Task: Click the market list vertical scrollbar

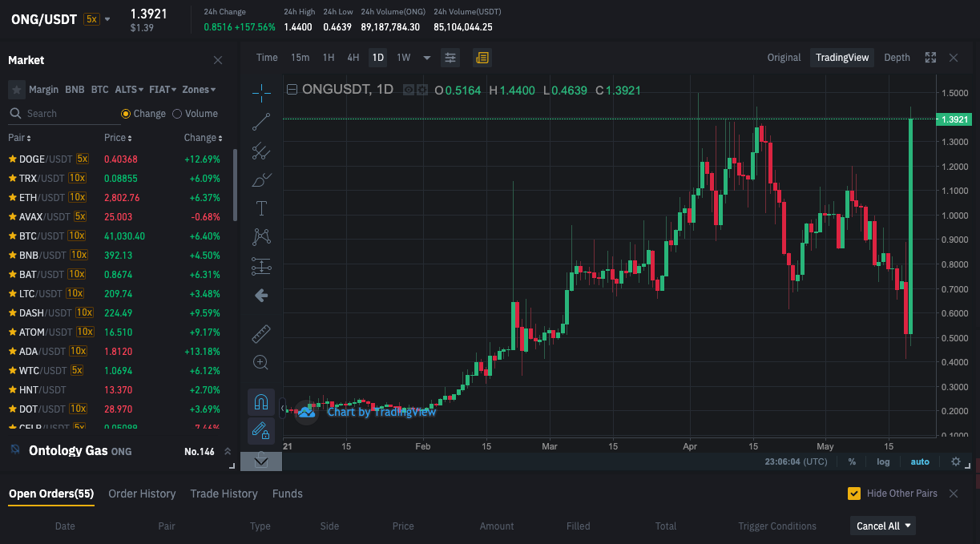Action: pos(235,185)
